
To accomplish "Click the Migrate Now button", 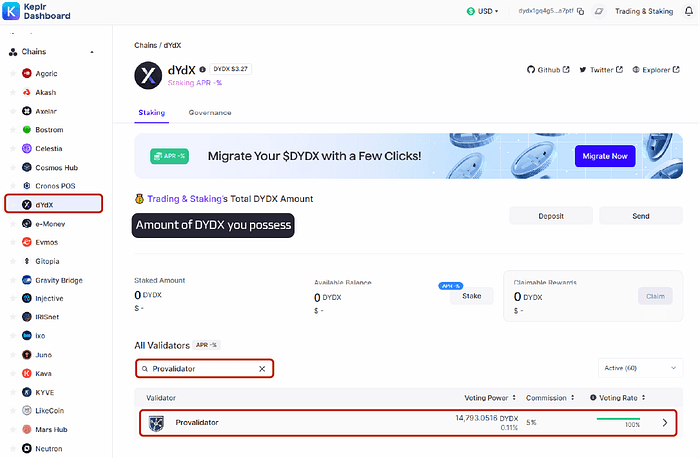I will pos(605,156).
